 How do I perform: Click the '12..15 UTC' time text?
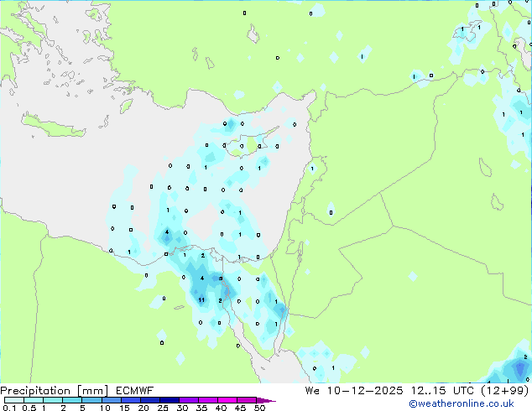click(x=442, y=391)
